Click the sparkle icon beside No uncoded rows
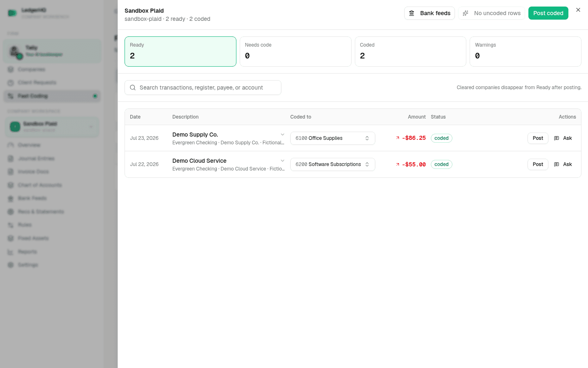This screenshot has height=368, width=588. tap(465, 13)
